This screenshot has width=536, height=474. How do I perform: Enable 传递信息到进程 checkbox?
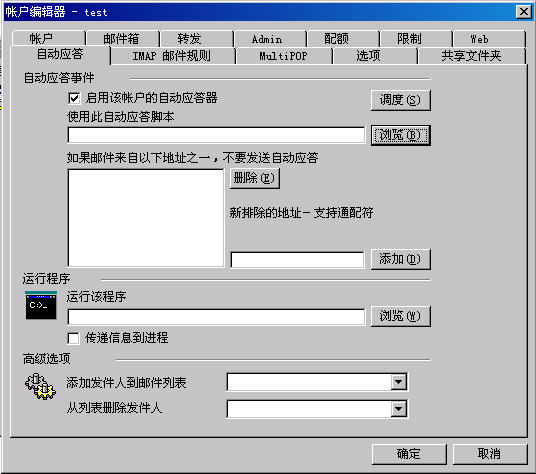(73, 338)
